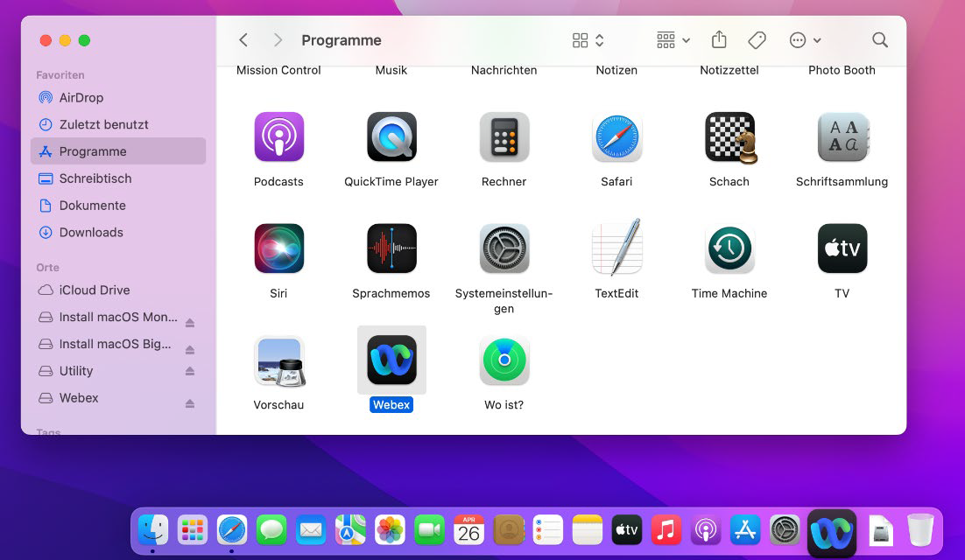Click the tag edit toolbar icon
This screenshot has height=560, width=965.
(757, 40)
